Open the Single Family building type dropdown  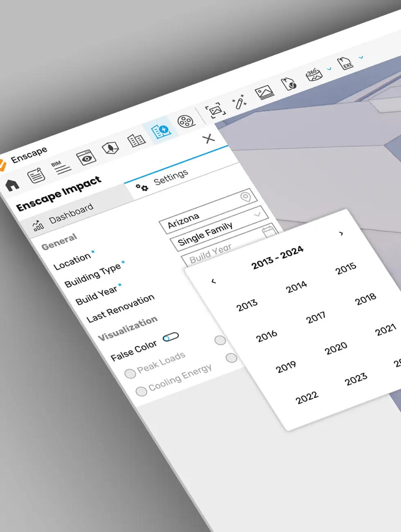[x=219, y=228]
